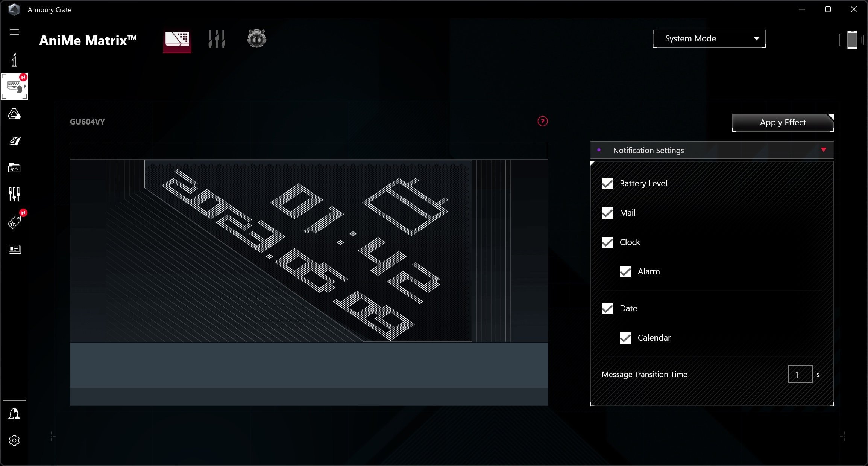Screen dimensions: 868x466
Task: Edit the Message Transition Time input field
Action: [x=800, y=374]
